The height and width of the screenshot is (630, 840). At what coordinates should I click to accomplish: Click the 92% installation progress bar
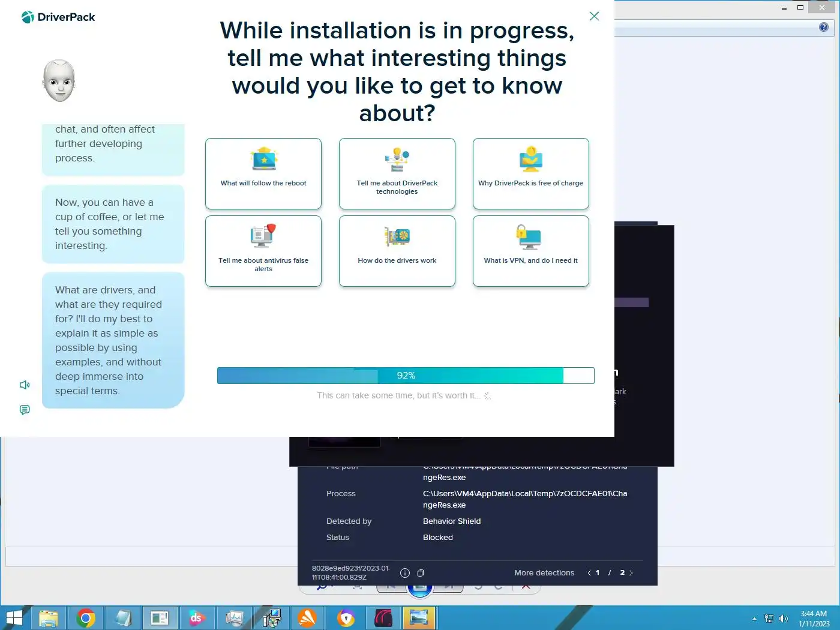406,376
